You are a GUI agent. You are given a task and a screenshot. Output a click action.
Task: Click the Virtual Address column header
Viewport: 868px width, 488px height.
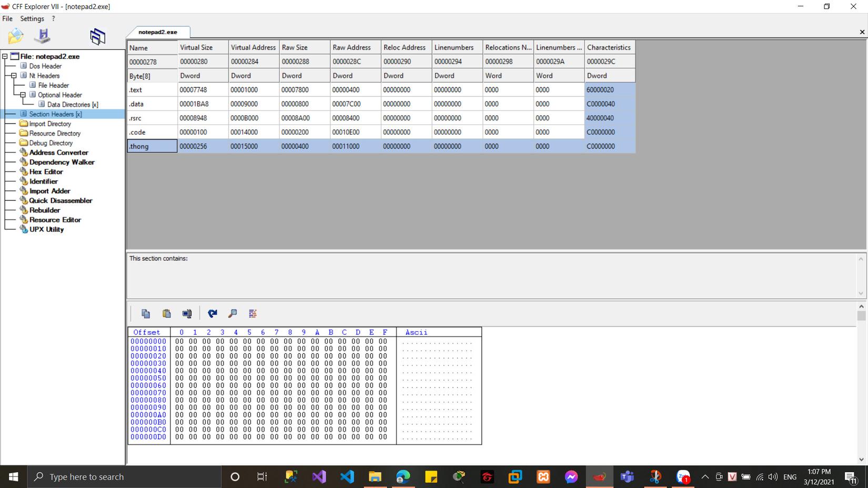point(254,47)
